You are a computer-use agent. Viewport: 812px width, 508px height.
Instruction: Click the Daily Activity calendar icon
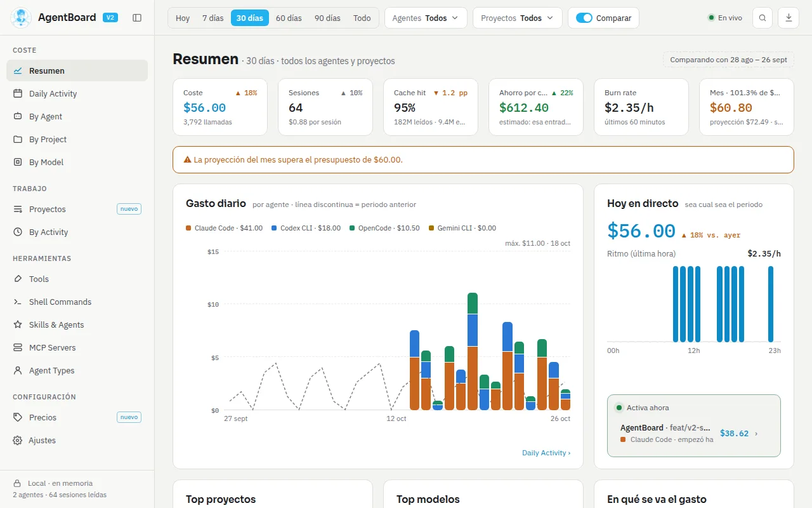[x=18, y=93]
